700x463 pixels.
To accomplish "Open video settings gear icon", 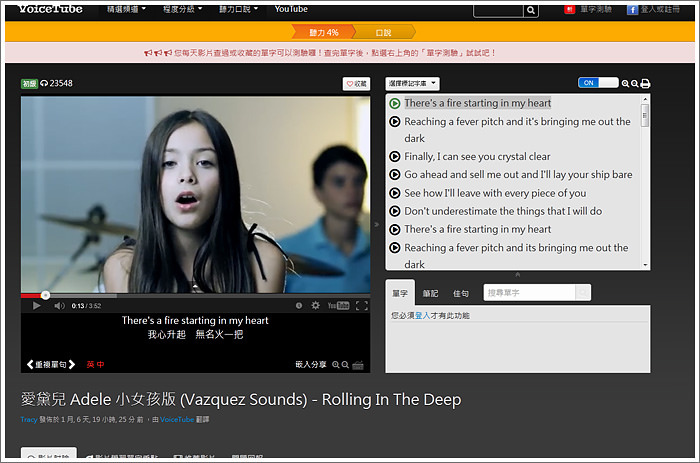I will [x=316, y=305].
